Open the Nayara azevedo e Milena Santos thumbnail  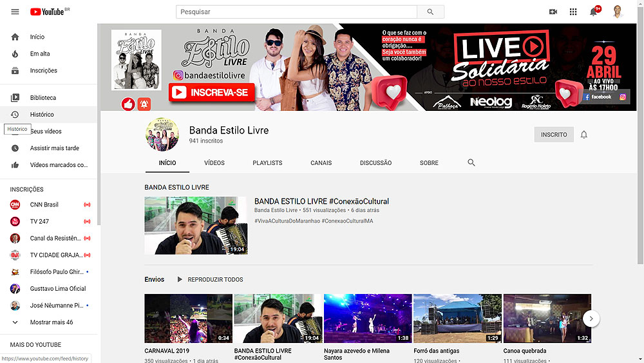tap(368, 319)
